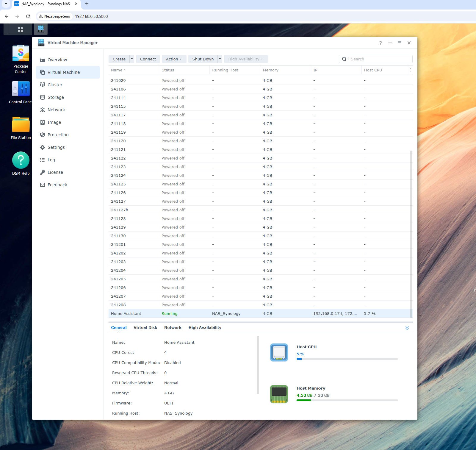This screenshot has height=450, width=476.
Task: Open the Control Panel desktop icon
Action: 21,89
